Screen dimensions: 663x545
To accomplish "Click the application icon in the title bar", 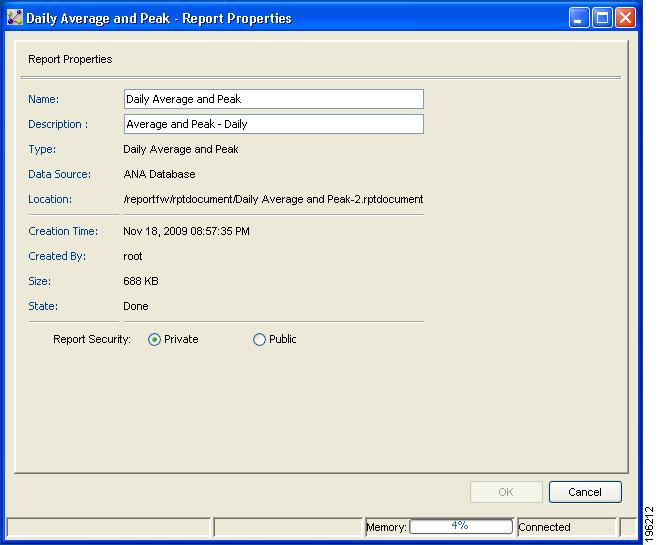I will pos(15,17).
